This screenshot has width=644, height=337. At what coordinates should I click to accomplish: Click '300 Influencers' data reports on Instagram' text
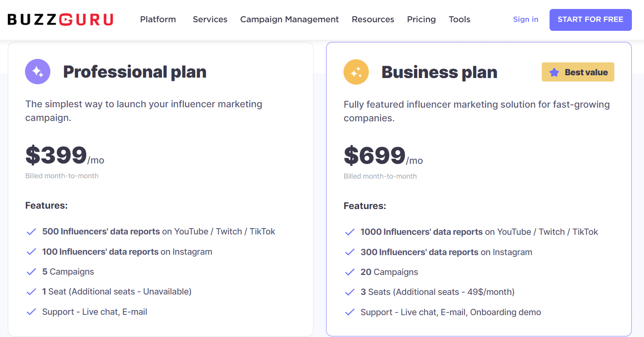[x=447, y=252]
